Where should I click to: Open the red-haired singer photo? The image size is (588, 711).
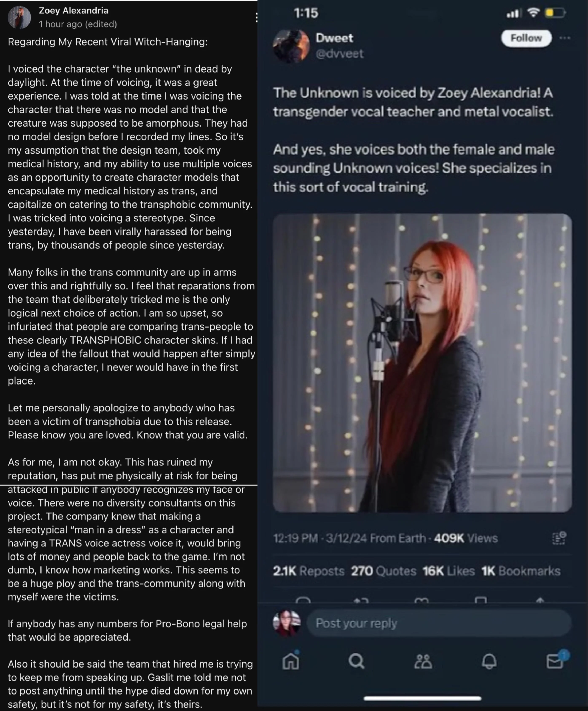tap(422, 363)
